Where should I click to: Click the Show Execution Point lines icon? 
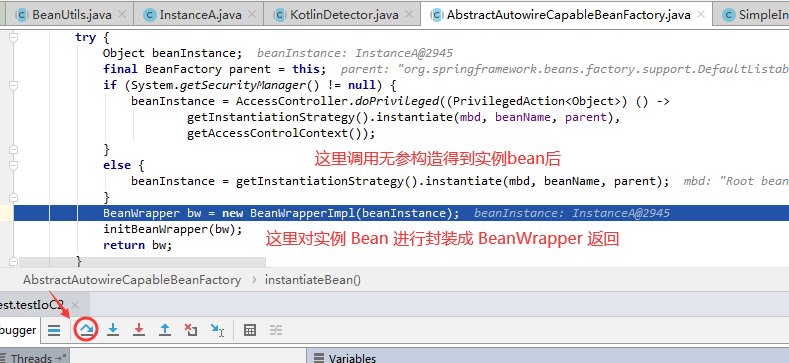tap(54, 330)
